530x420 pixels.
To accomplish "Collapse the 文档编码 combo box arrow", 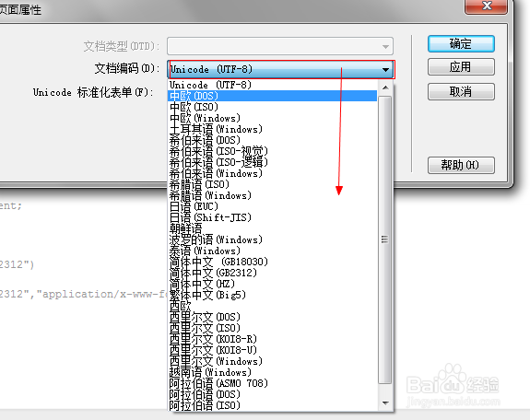I will (385, 70).
